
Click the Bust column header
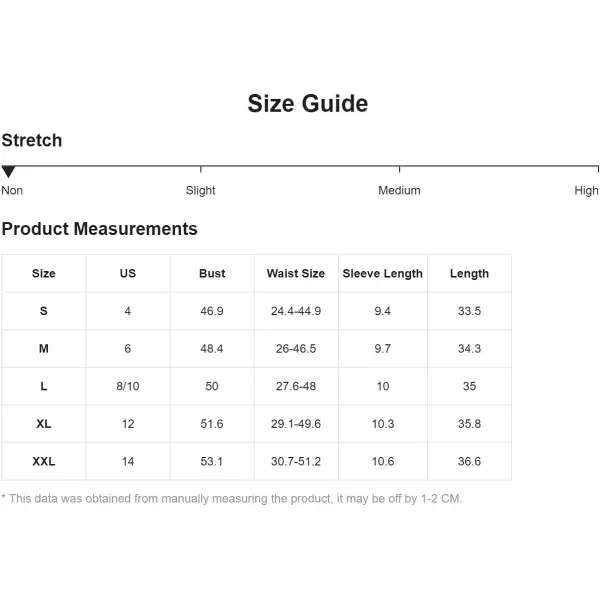point(212,273)
